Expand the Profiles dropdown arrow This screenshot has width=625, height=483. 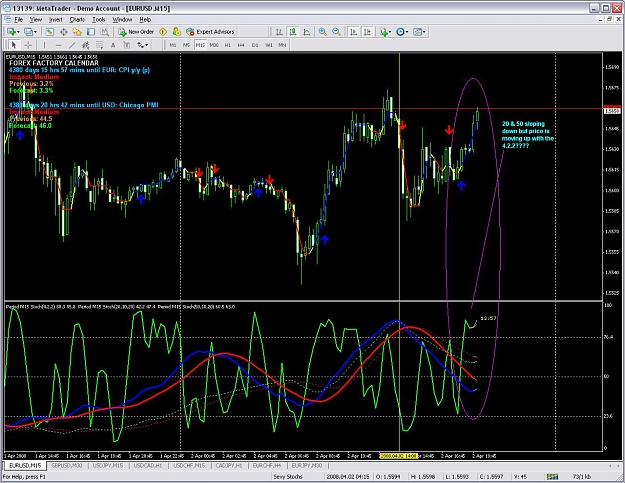point(35,32)
